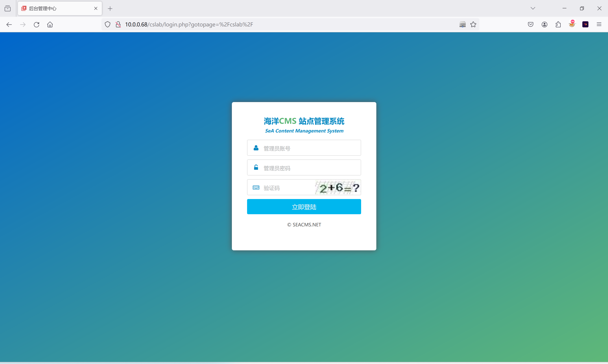Click the blocked-permission icon in the address bar

point(118,24)
